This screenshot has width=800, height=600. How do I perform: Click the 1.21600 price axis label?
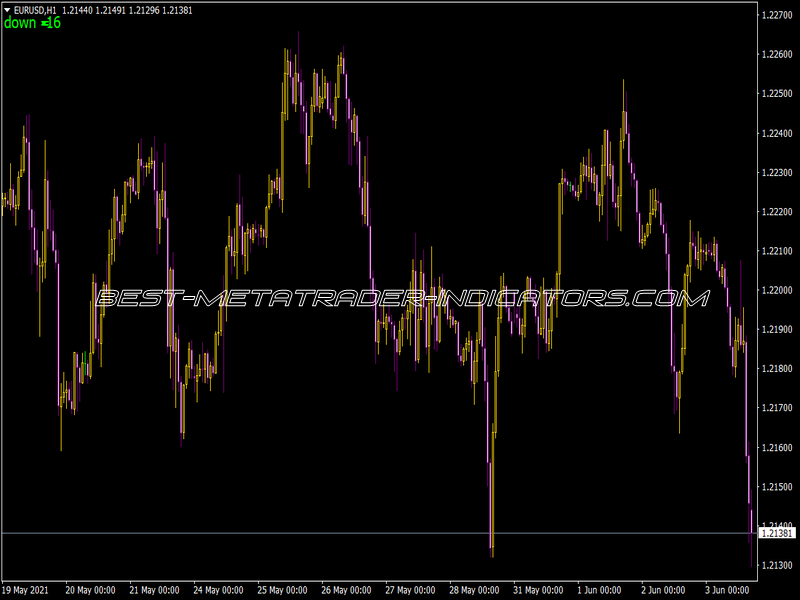[777, 447]
